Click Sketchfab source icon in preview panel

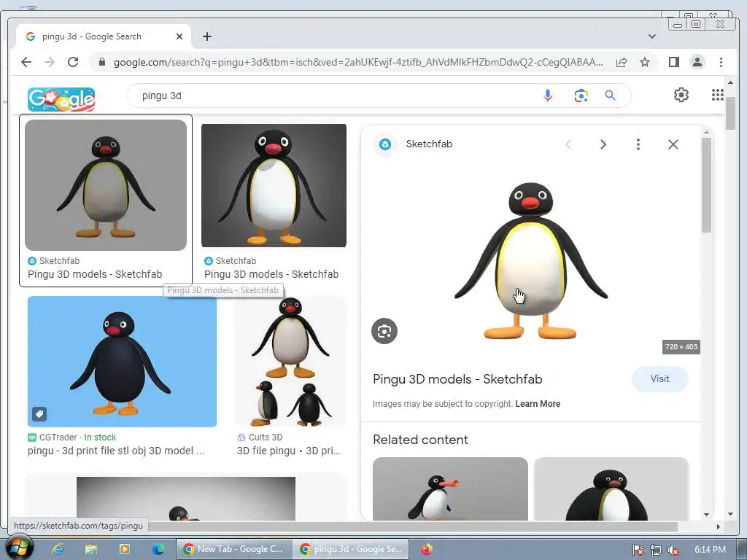click(x=385, y=144)
